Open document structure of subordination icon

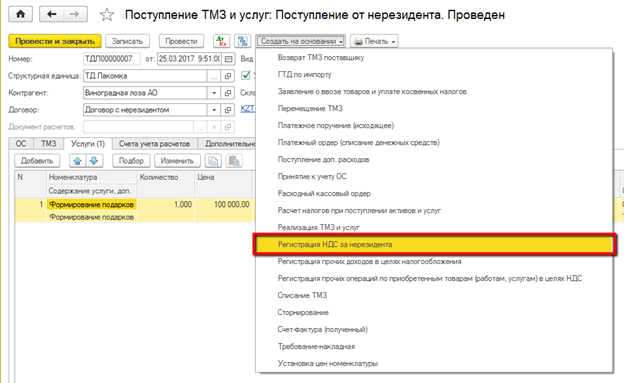pos(242,41)
